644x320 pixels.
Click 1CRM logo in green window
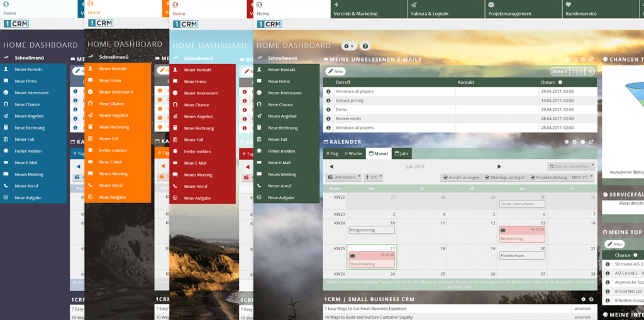[269, 24]
